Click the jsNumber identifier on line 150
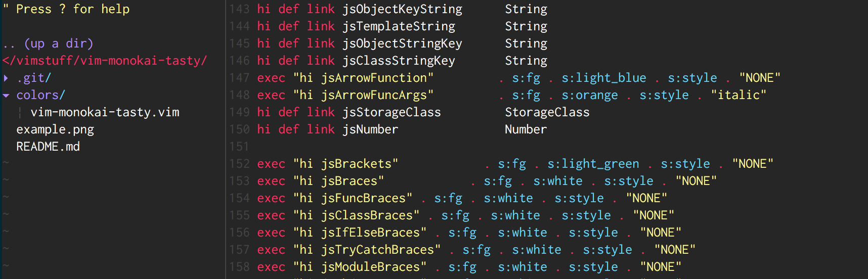The width and height of the screenshot is (868, 279). [370, 129]
